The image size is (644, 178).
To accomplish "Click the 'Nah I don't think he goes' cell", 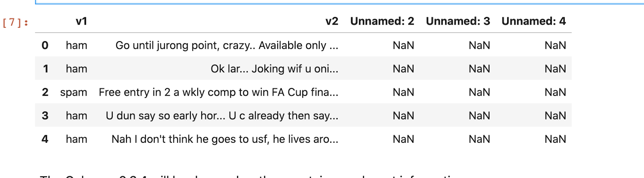I will pyautogui.click(x=225, y=139).
